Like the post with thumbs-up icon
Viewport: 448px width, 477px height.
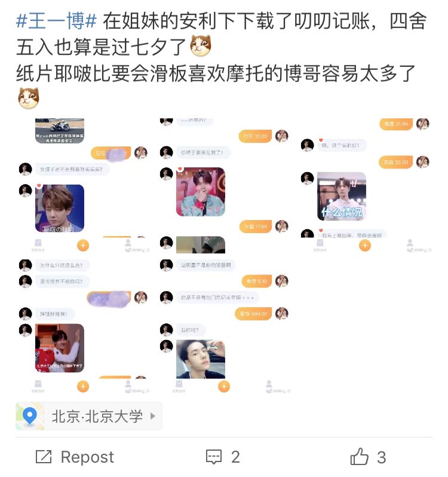click(x=359, y=456)
